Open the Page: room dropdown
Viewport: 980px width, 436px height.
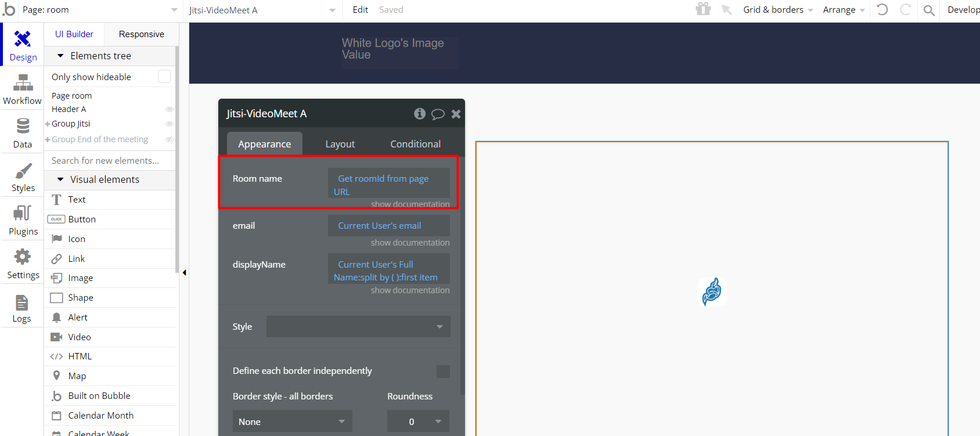click(x=100, y=10)
